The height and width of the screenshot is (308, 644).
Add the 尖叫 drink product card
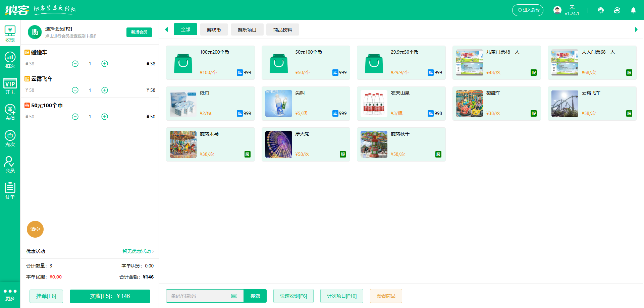pyautogui.click(x=306, y=104)
